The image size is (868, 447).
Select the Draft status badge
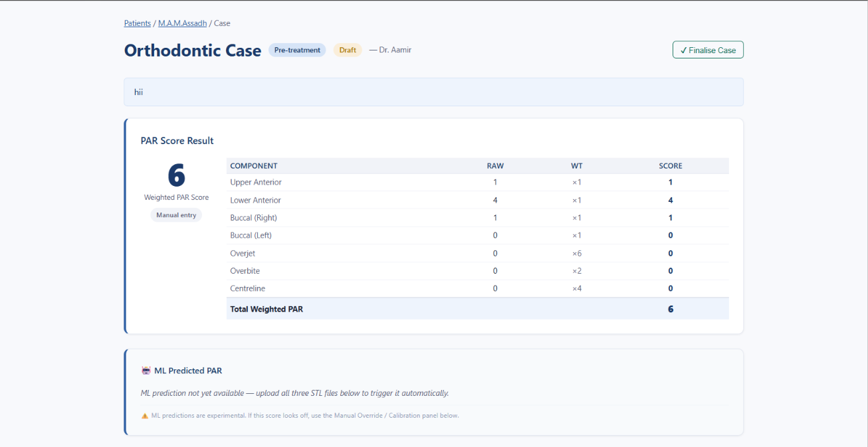click(348, 50)
